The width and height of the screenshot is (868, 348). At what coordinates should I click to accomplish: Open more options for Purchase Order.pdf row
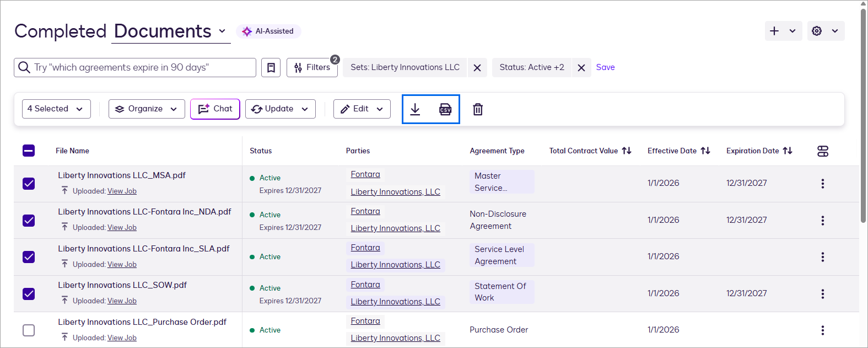[x=823, y=330]
